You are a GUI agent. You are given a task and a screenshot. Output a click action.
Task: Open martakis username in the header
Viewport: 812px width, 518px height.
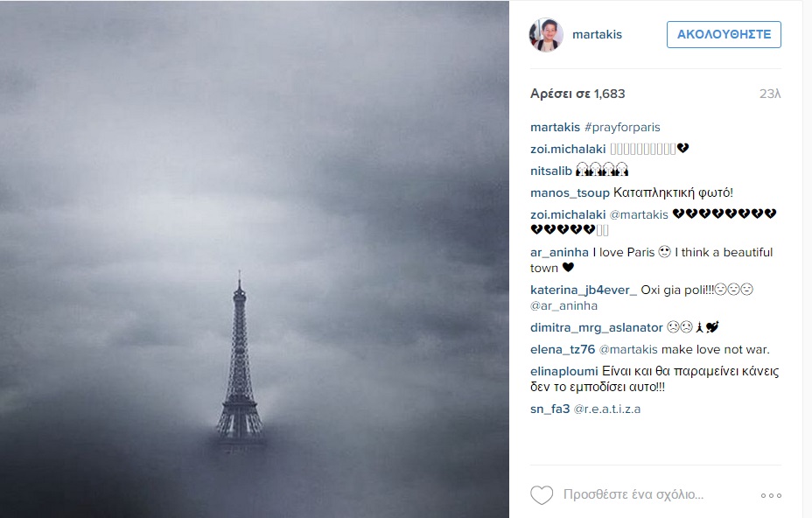coord(597,35)
